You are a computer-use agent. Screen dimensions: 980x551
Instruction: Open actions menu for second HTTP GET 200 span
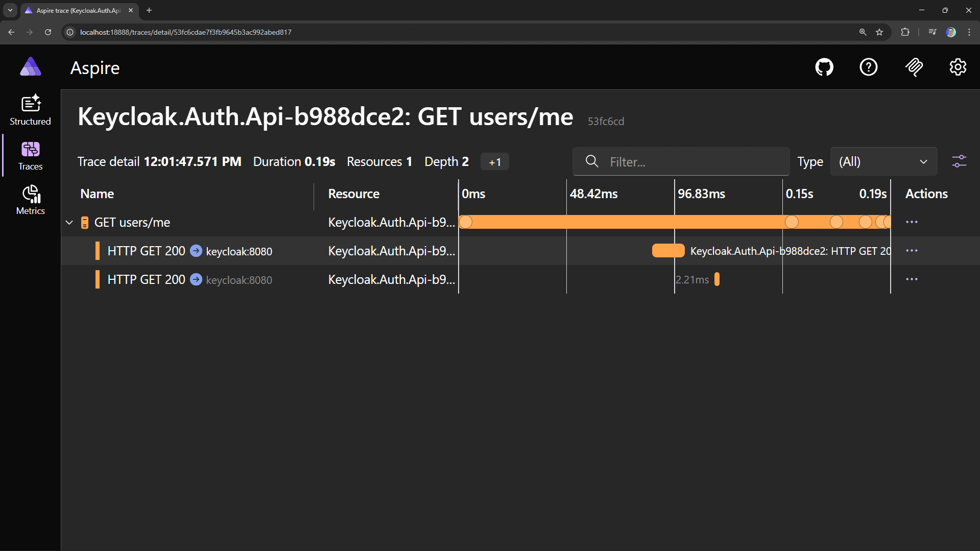912,279
